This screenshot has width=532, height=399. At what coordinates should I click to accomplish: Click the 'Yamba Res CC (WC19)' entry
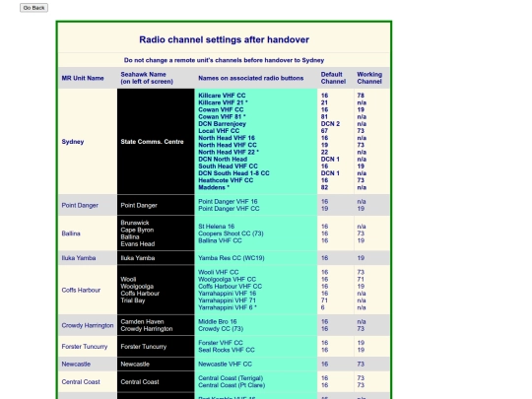tap(232, 258)
